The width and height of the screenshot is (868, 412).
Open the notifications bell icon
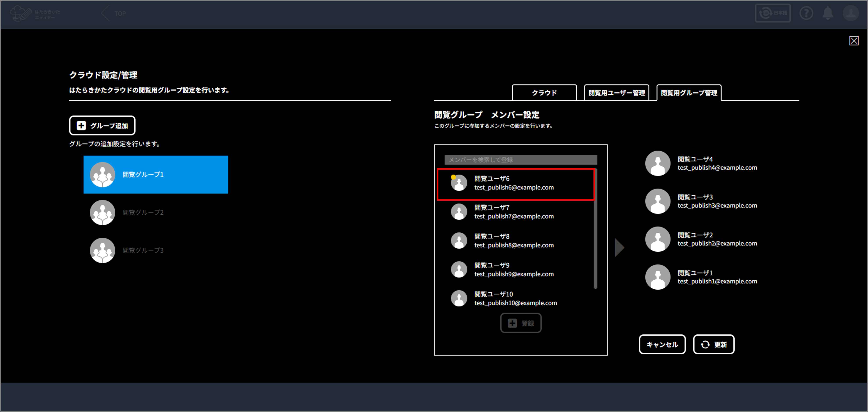click(x=828, y=13)
